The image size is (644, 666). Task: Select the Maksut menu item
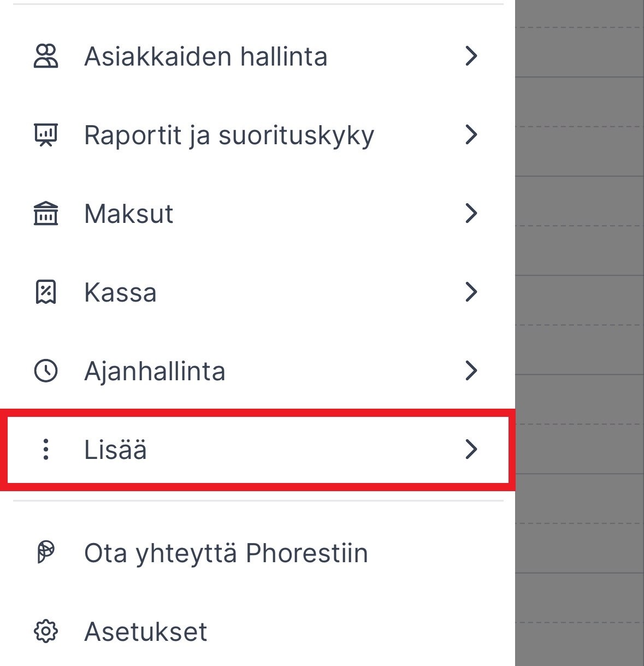pos(128,213)
